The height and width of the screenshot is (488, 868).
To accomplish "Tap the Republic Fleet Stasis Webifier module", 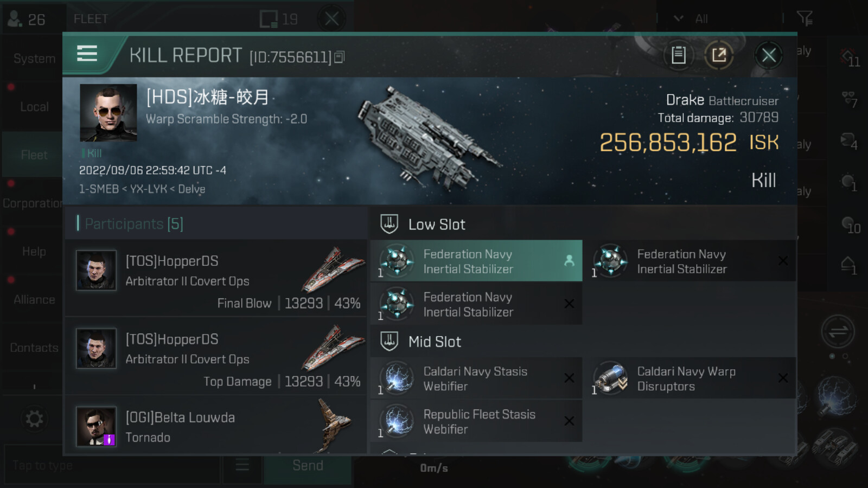I will tap(476, 421).
